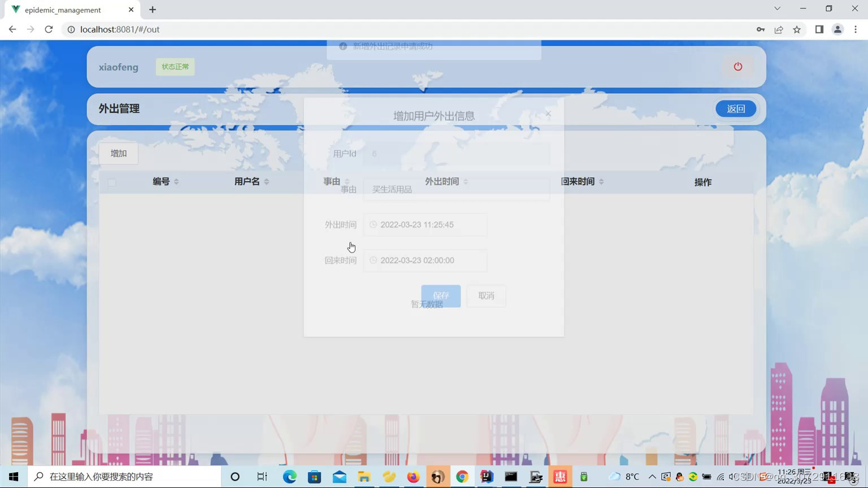Image resolution: width=868 pixels, height=488 pixels.
Task: Click the taskbar search box
Action: tap(124, 477)
